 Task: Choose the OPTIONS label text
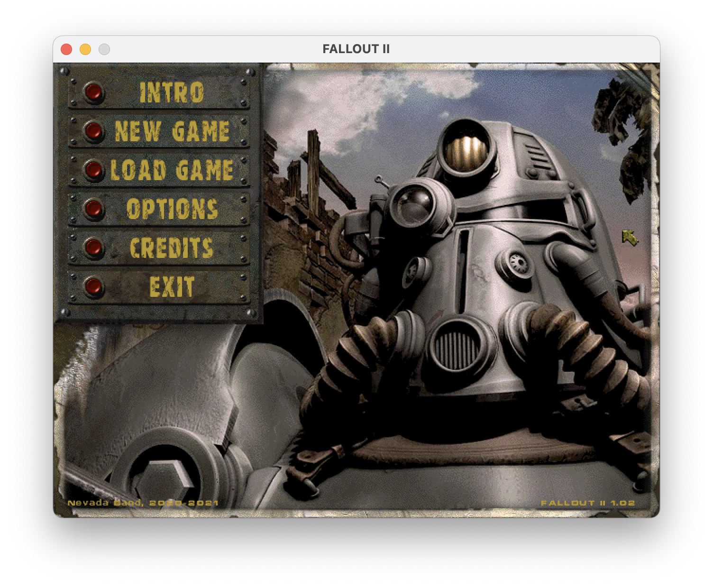tap(172, 209)
